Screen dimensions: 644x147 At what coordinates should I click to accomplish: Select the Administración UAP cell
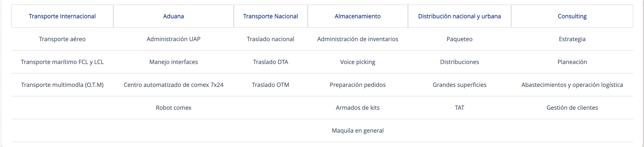tap(173, 39)
